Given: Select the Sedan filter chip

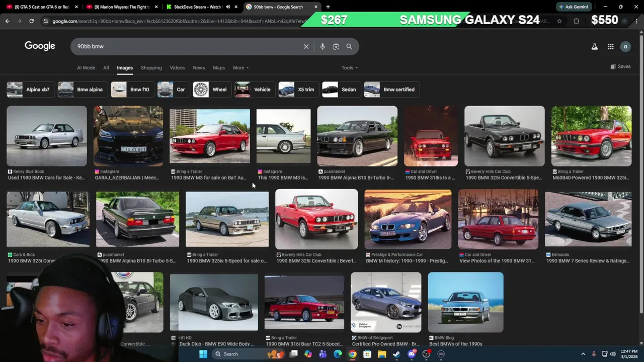Looking at the screenshot, I should 341,89.
